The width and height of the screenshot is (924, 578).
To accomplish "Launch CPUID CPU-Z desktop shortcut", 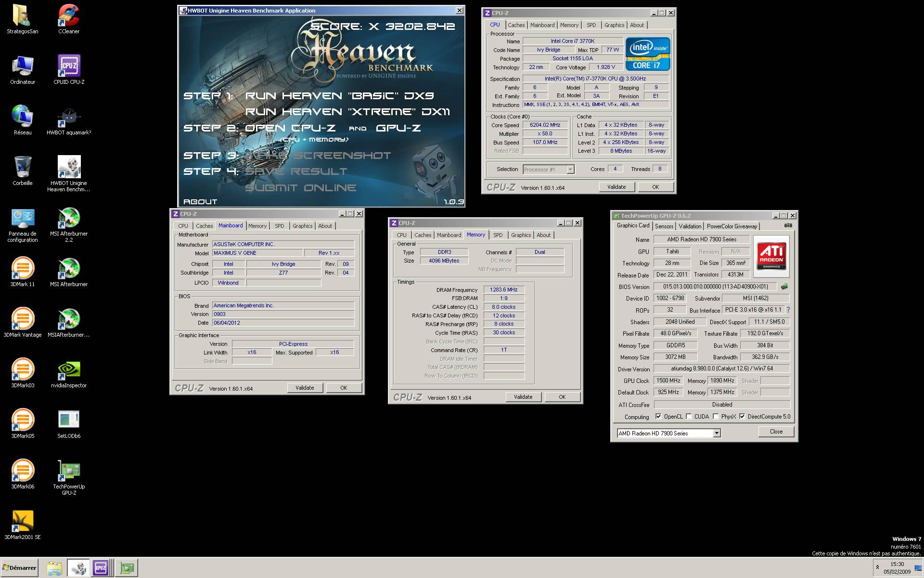I will coord(69,70).
